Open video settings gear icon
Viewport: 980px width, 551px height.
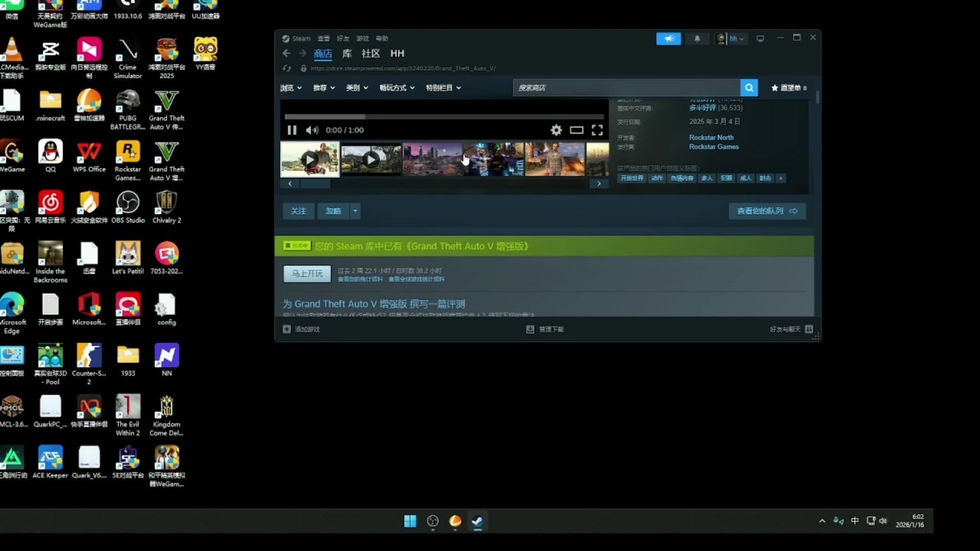[556, 130]
